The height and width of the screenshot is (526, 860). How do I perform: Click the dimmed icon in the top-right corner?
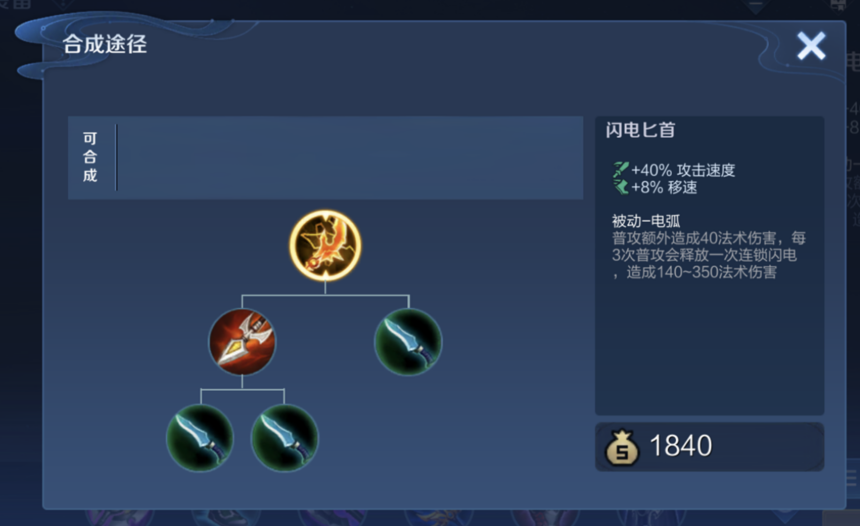(840, 5)
